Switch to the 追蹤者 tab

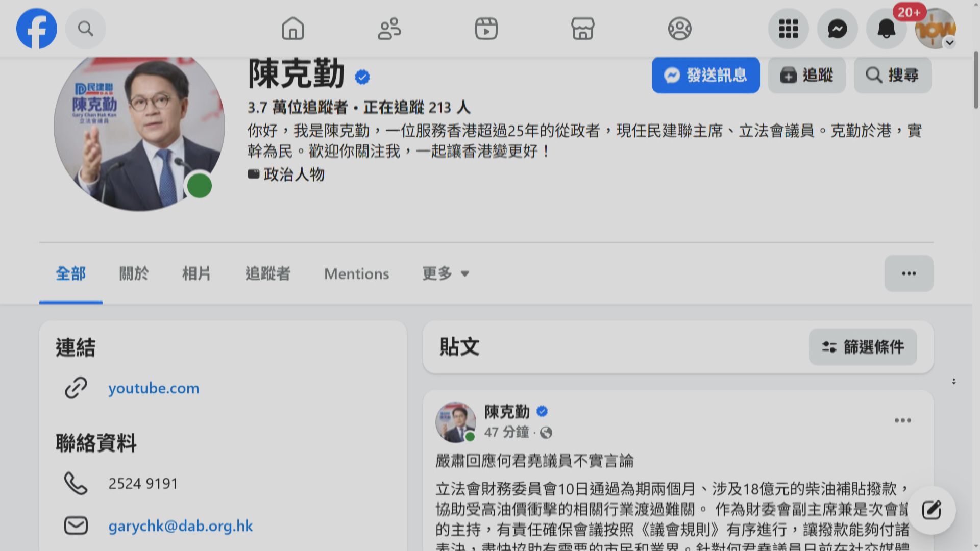click(x=267, y=274)
